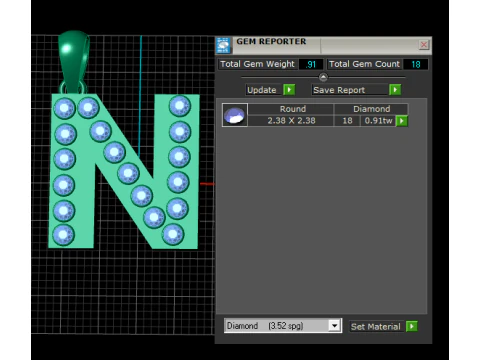Viewport: 480px width, 360px height.
Task: Click the Round shape cell
Action: 292,109
